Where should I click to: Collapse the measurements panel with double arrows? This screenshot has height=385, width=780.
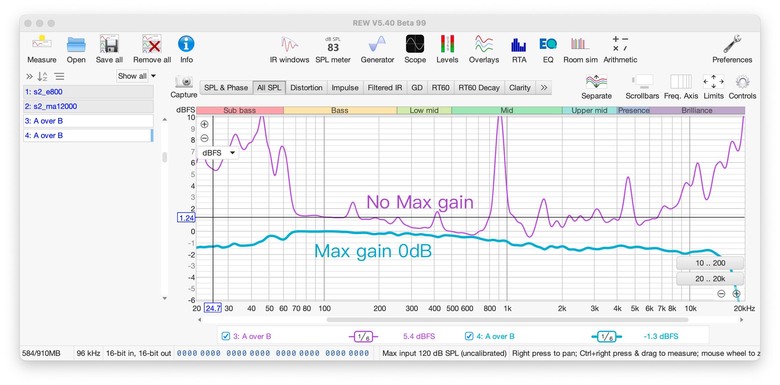click(x=29, y=77)
